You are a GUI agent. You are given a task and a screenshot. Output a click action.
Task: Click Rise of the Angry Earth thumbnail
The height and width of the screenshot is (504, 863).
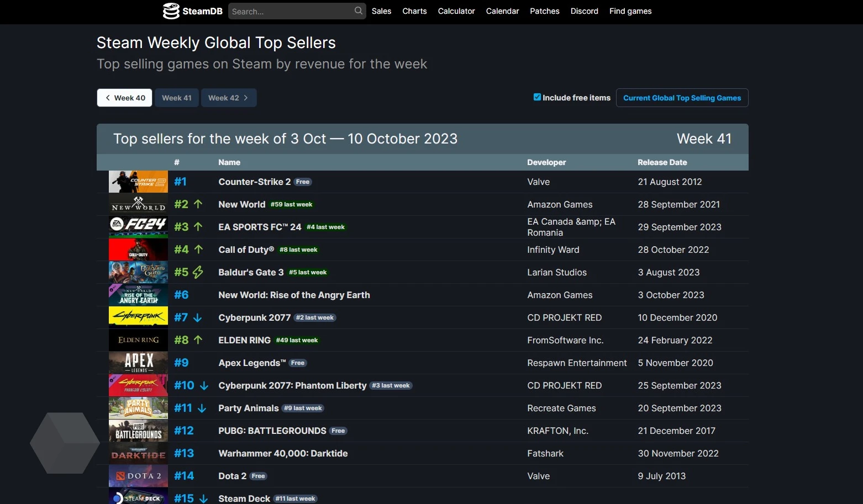[x=138, y=295]
